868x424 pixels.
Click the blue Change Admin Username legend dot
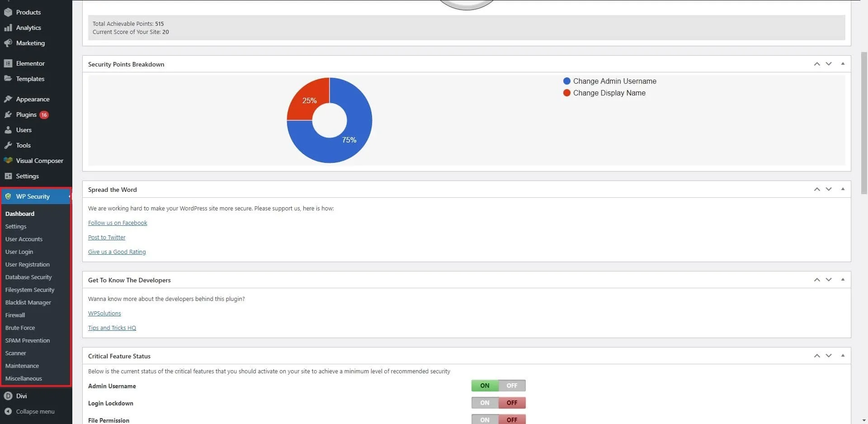point(567,81)
